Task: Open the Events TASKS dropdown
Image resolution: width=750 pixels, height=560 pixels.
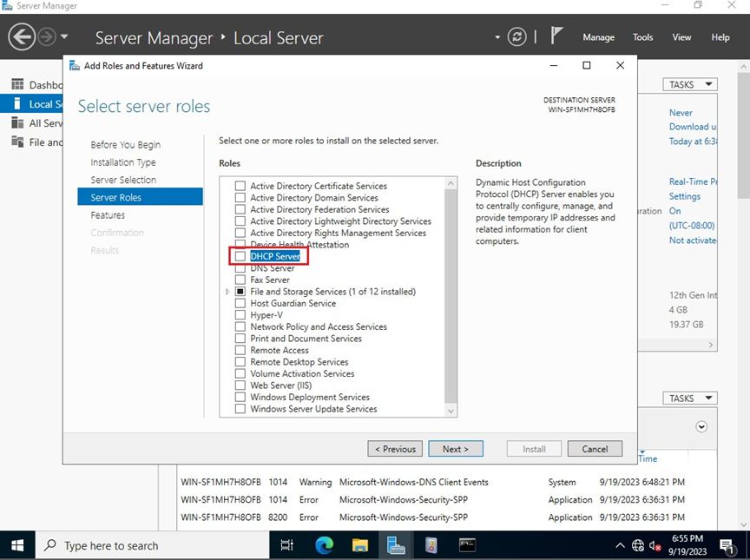Action: (690, 399)
